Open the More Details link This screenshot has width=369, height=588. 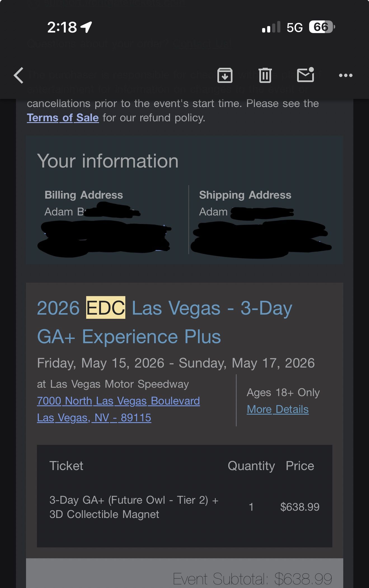point(278,409)
